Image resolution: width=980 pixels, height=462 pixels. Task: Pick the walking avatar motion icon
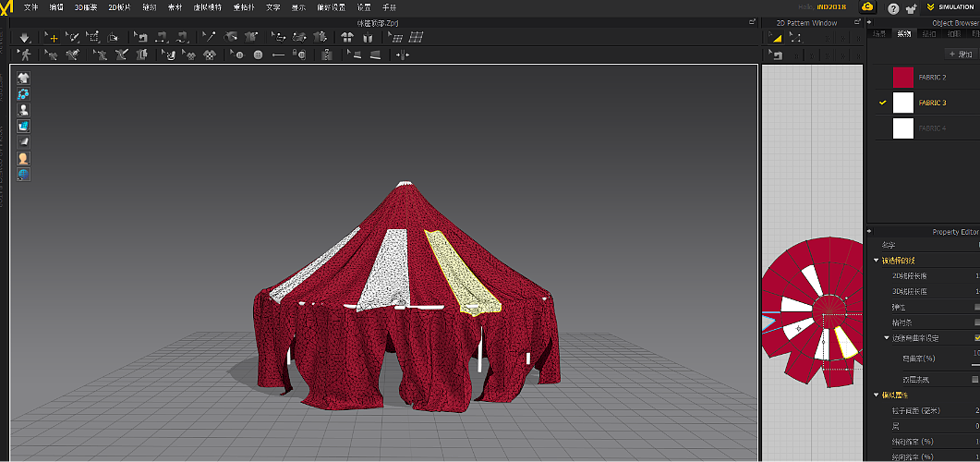click(24, 55)
